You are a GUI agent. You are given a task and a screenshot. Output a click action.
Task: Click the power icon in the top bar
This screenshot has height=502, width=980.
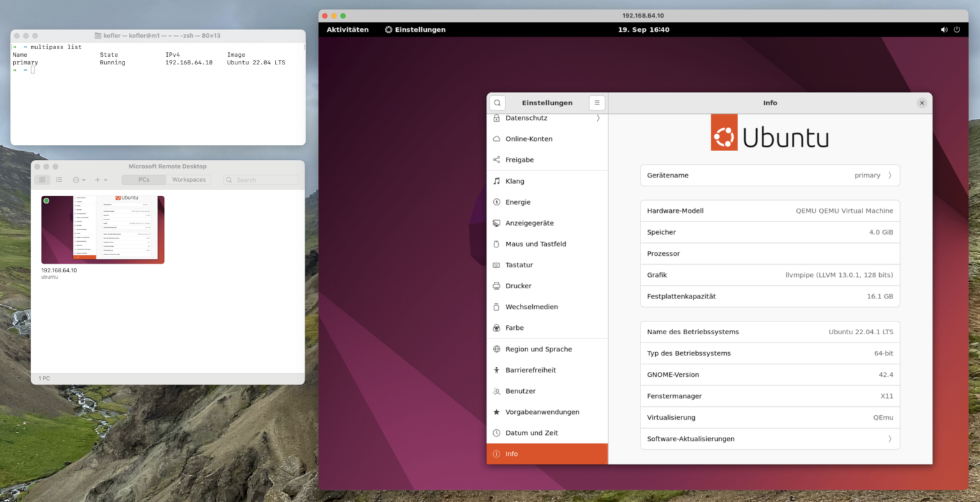tap(957, 29)
